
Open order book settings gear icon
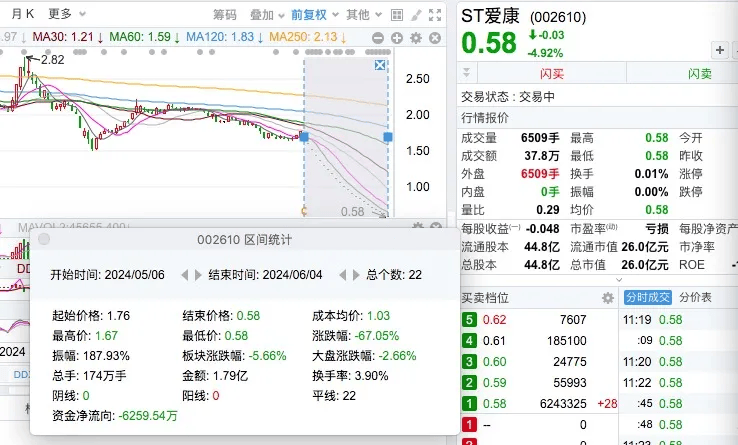[608, 298]
